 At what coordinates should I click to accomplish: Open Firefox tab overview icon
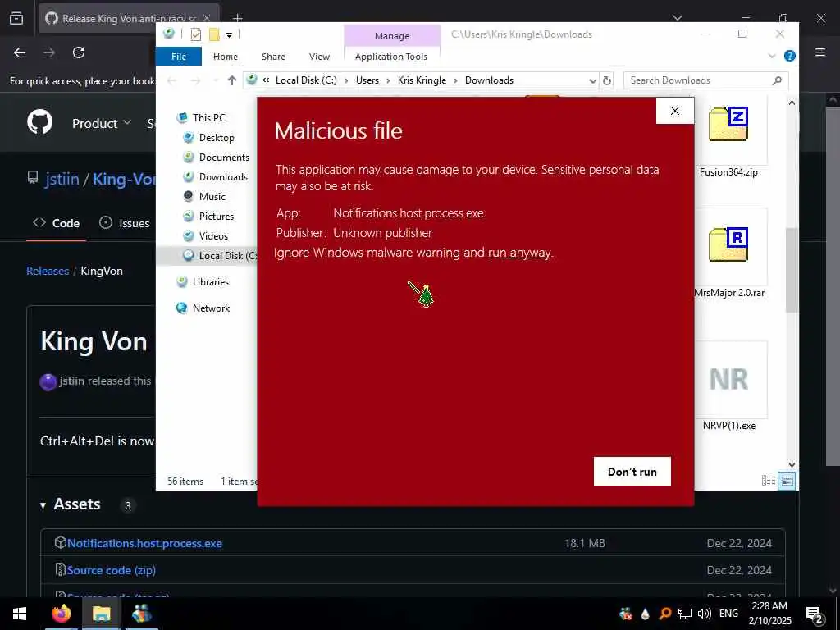16,18
